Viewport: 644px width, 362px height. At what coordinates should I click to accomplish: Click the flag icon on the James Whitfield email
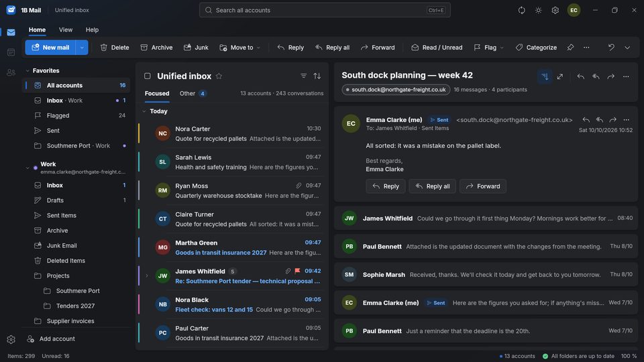[x=297, y=271]
